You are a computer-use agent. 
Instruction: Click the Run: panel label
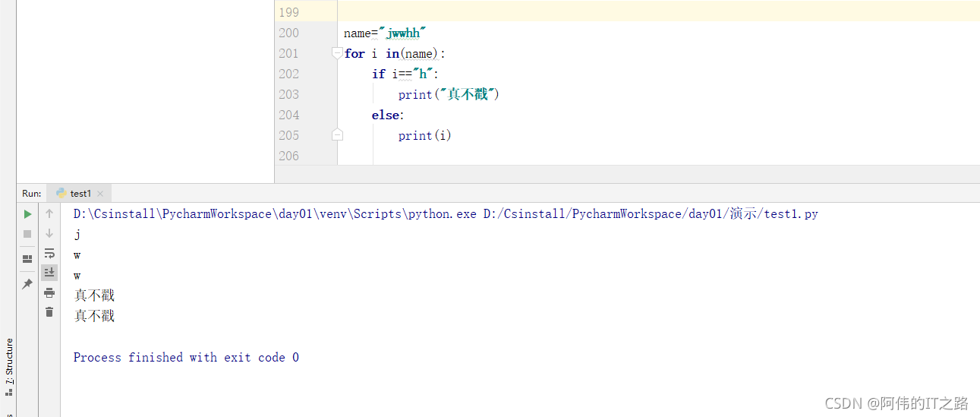coord(32,194)
